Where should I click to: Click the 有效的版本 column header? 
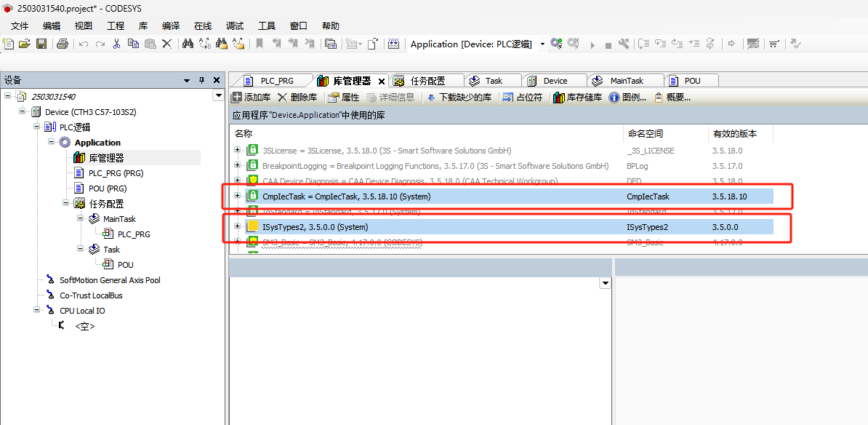tap(734, 133)
